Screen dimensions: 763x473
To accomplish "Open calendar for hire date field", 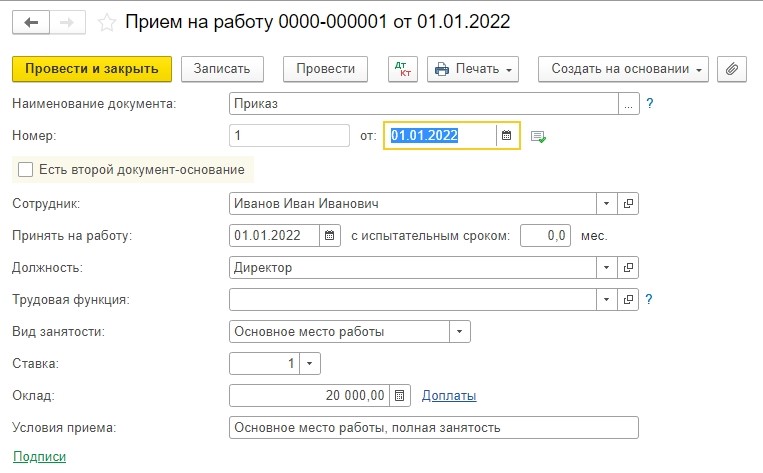I will pos(329,236).
